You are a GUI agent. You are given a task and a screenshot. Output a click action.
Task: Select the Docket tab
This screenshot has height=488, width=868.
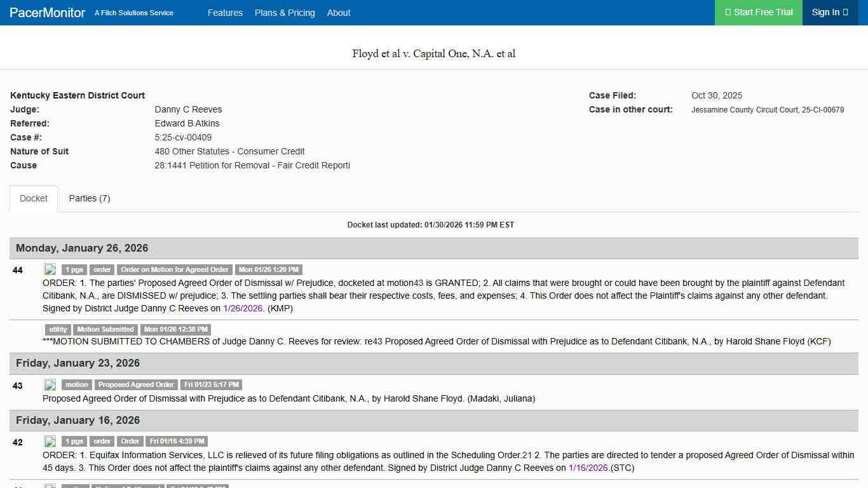[x=33, y=198]
